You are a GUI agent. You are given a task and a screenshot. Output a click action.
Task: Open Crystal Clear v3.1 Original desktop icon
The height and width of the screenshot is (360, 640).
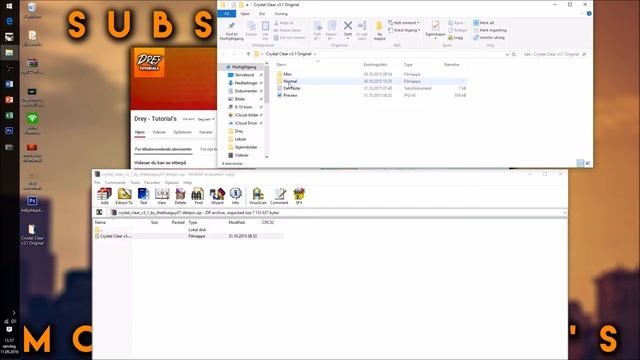(32, 235)
